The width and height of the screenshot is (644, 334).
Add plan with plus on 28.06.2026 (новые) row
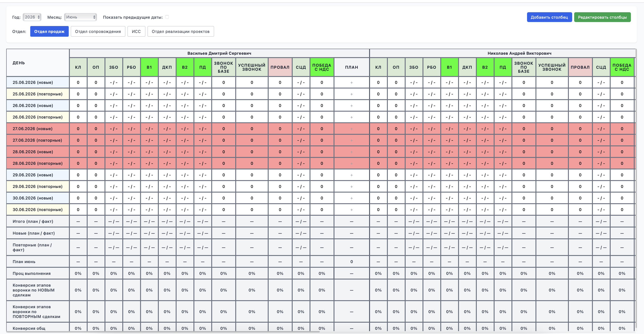(x=352, y=152)
